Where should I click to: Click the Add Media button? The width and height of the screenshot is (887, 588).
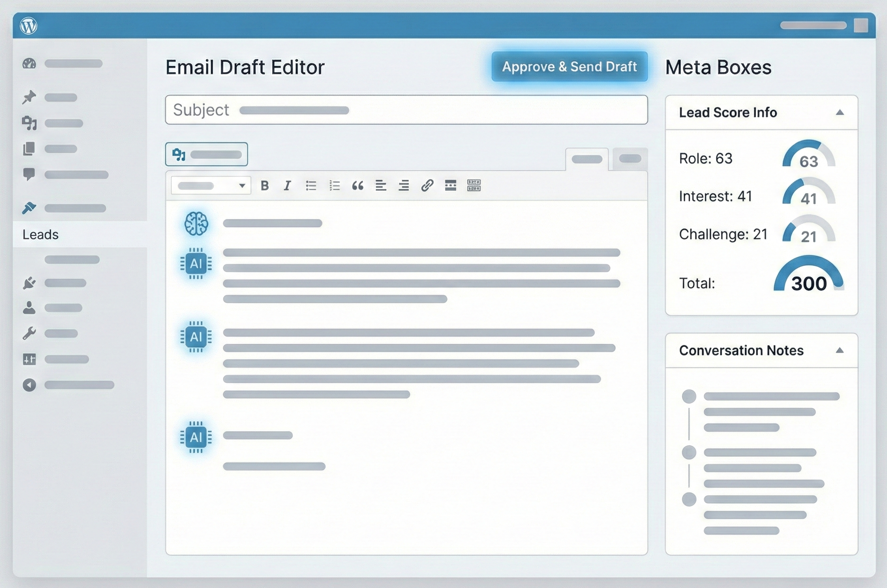click(207, 154)
